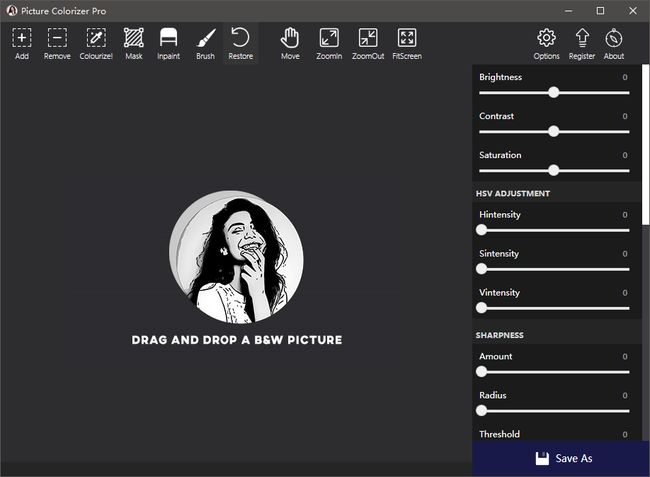
Task: Open the About window
Action: (x=614, y=44)
